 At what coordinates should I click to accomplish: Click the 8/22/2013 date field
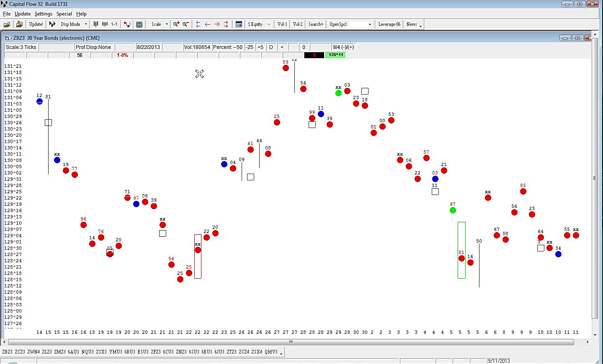(x=148, y=47)
